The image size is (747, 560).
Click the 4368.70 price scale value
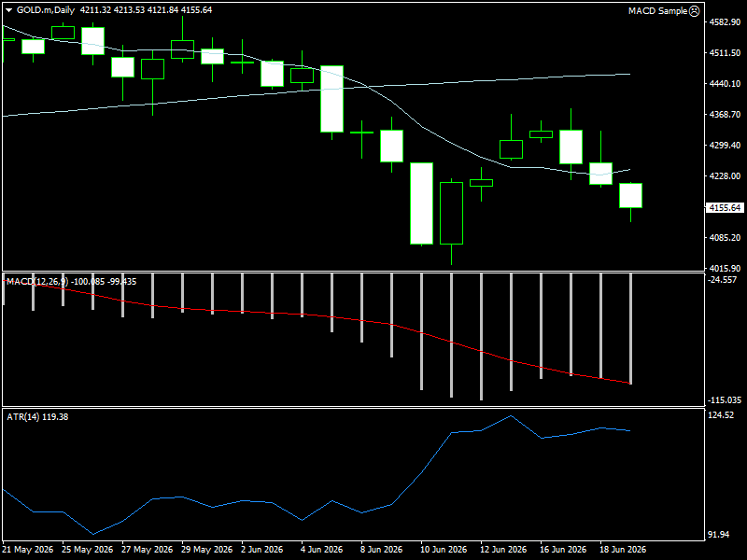coord(725,114)
